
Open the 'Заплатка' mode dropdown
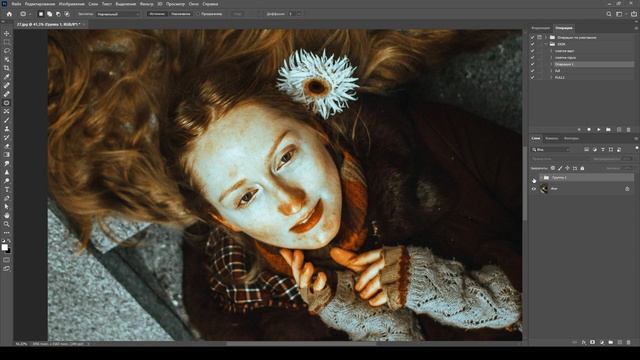click(x=118, y=14)
